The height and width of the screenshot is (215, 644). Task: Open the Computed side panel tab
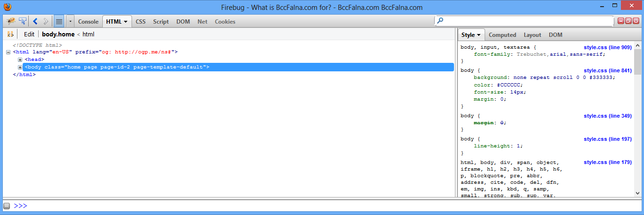pyautogui.click(x=503, y=35)
